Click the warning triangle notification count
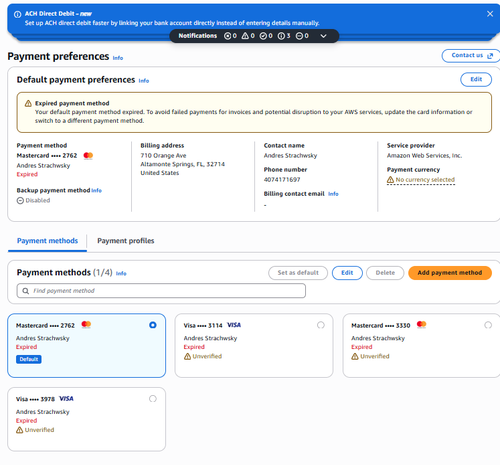500x465 pixels. point(248,36)
